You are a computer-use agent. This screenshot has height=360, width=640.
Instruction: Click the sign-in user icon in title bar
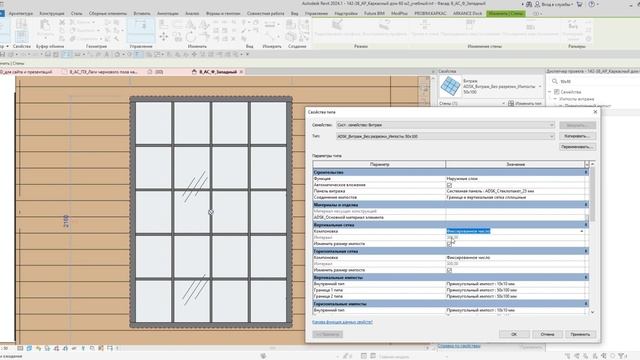pos(537,4)
